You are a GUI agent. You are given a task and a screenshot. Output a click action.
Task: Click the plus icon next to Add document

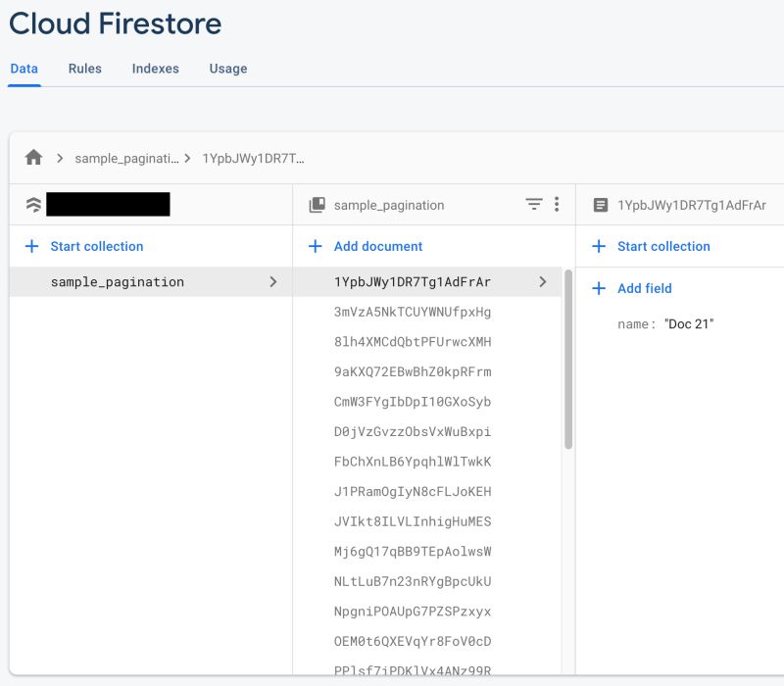316,245
